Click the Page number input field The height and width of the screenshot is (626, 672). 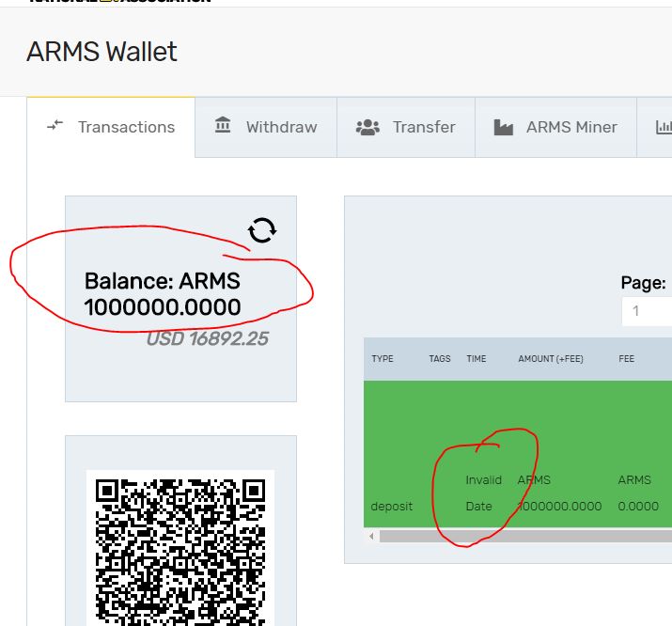coord(648,311)
